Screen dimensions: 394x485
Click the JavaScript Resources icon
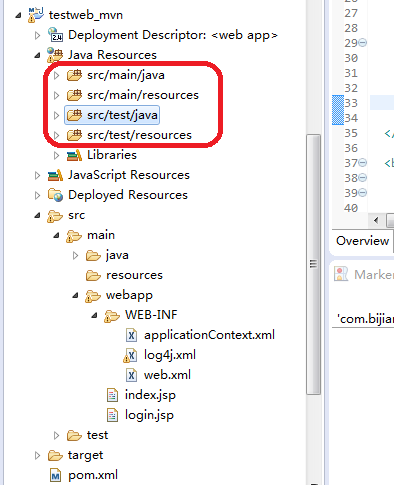tap(55, 175)
